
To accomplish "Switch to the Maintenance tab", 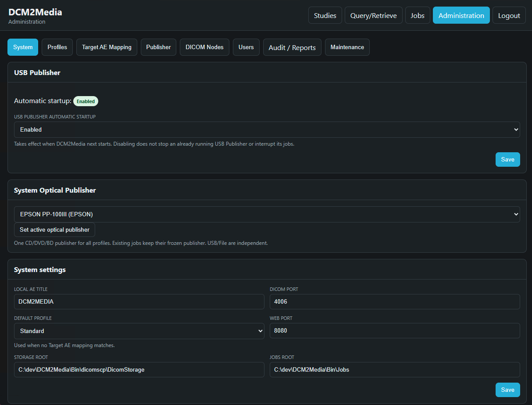I will [347, 47].
